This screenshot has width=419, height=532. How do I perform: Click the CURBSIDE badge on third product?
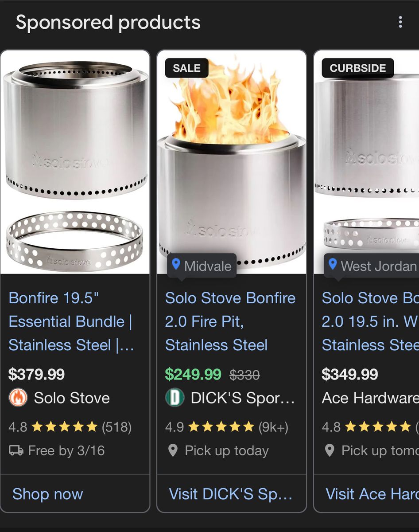[358, 68]
